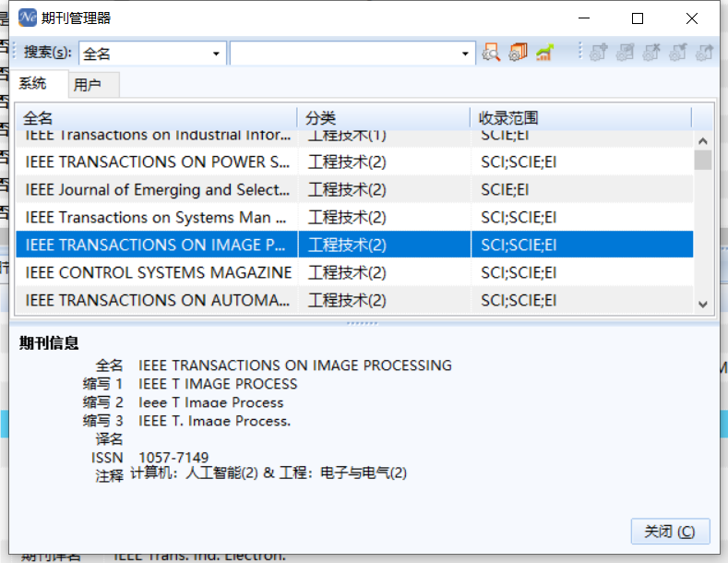Close the 期刊管理器 window with X
This screenshot has height=563, width=728.
pos(692,18)
